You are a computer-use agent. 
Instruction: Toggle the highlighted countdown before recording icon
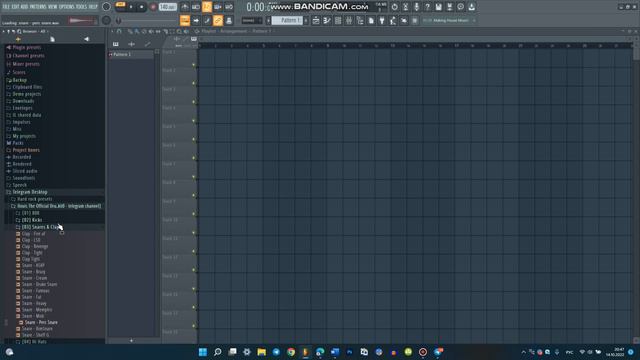(x=207, y=7)
